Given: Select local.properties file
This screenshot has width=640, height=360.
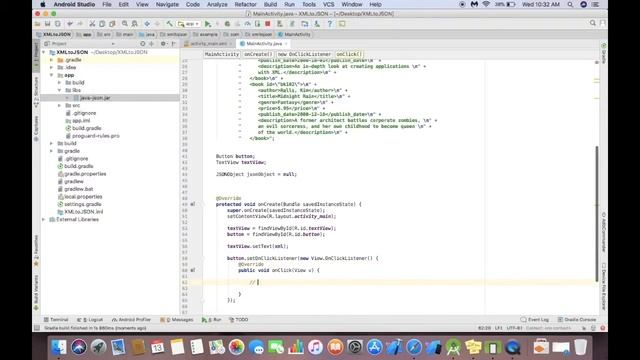Looking at the screenshot, I should pyautogui.click(x=83, y=197).
